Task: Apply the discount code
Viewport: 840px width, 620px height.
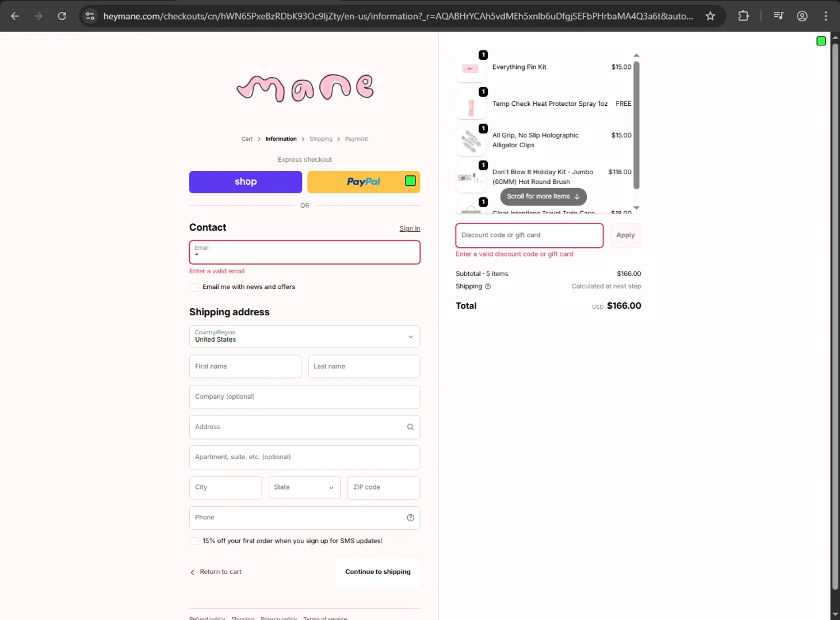Action: [626, 236]
